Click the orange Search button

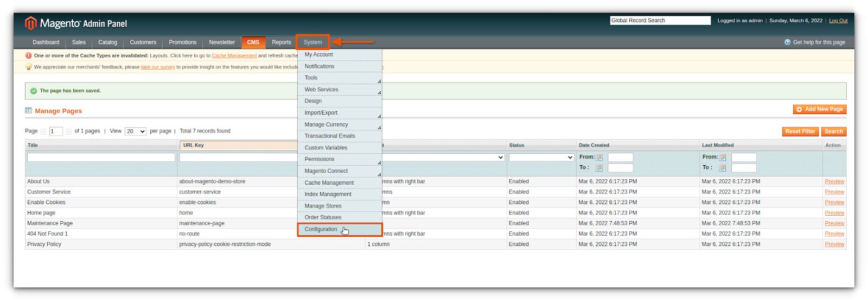(833, 131)
